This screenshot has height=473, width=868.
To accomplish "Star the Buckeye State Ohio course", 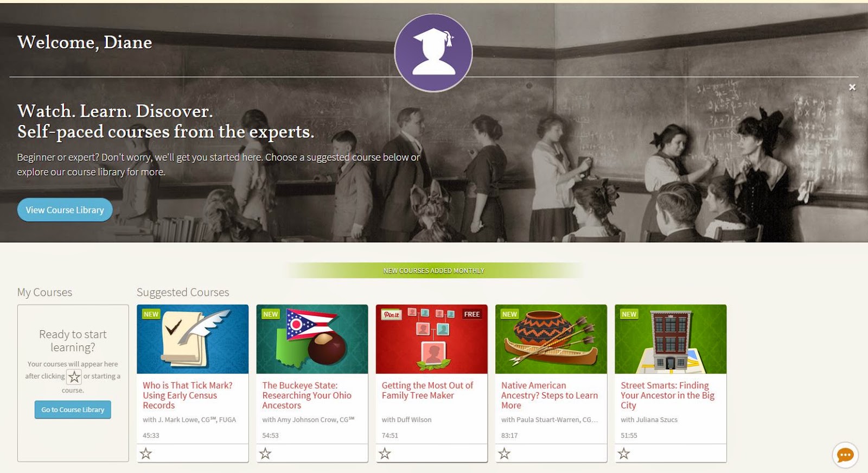I will (265, 453).
